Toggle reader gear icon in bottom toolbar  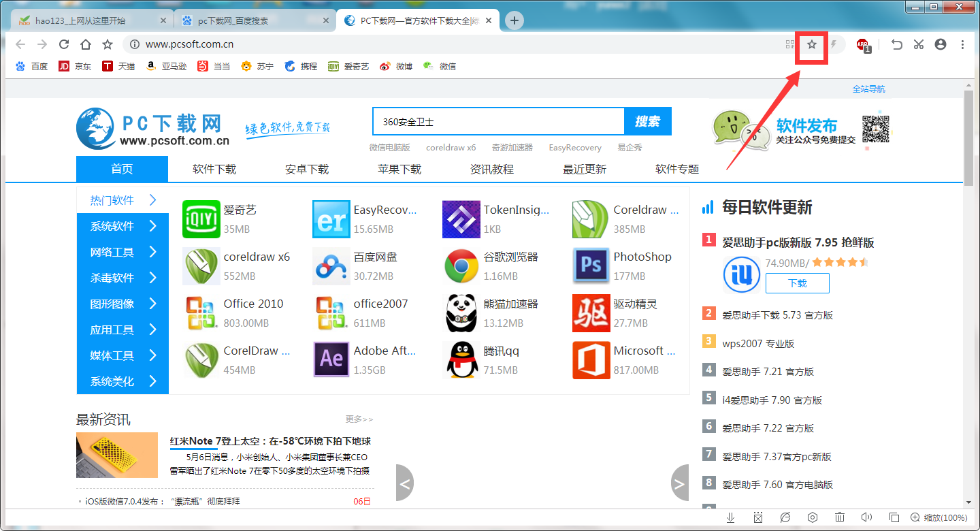813,518
